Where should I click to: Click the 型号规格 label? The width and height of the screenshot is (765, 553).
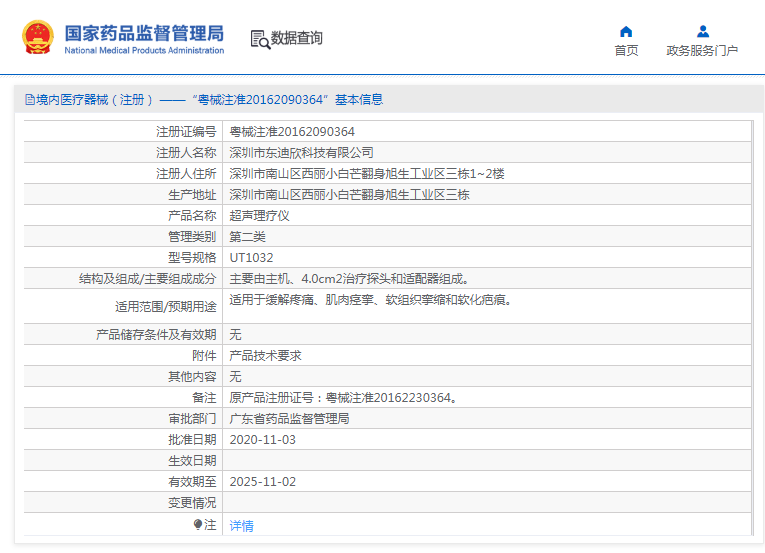coord(192,258)
